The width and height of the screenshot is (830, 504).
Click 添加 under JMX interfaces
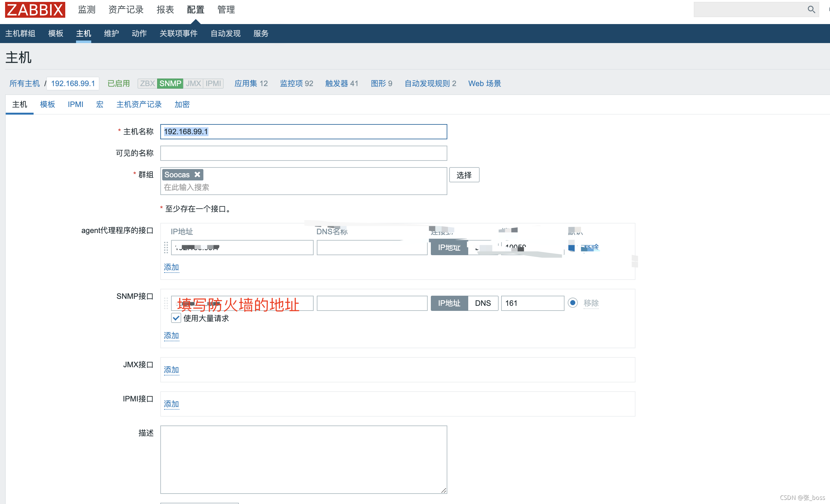tap(171, 370)
